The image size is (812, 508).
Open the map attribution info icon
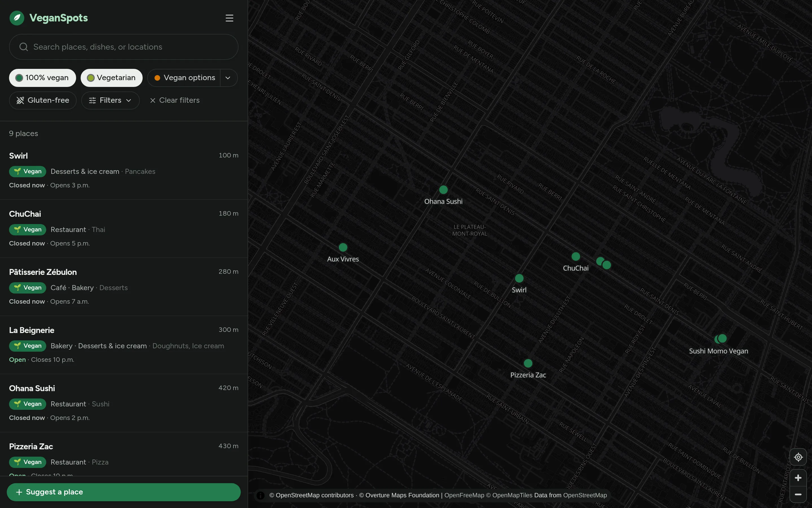(261, 495)
